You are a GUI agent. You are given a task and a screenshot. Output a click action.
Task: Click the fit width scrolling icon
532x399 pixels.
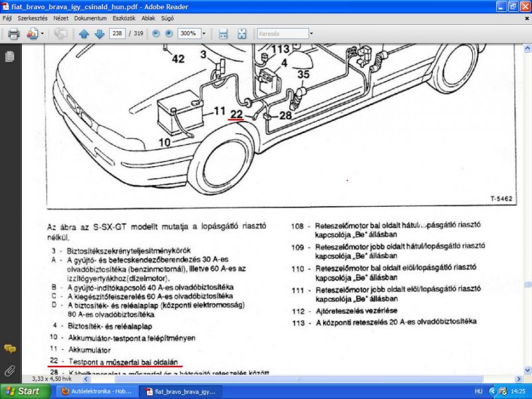click(223, 34)
